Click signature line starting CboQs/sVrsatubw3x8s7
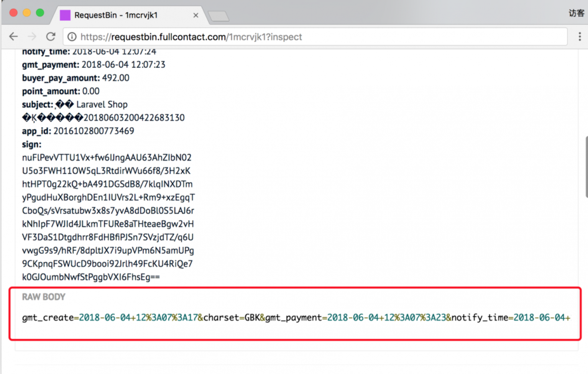Screen dimensions: 588x374 (108, 210)
